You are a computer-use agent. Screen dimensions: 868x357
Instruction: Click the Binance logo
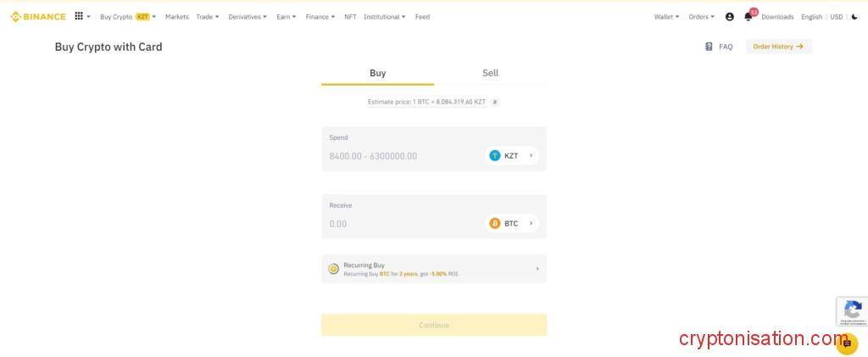pos(38,16)
